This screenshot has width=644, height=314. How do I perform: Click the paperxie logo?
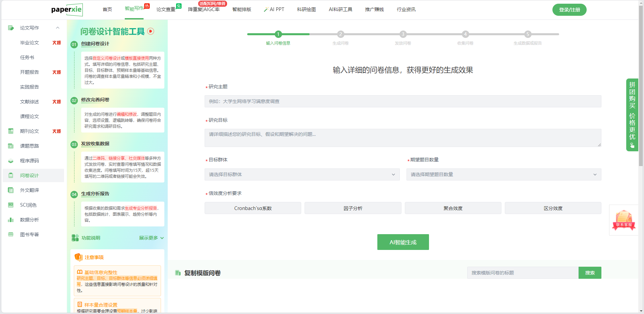click(x=67, y=10)
